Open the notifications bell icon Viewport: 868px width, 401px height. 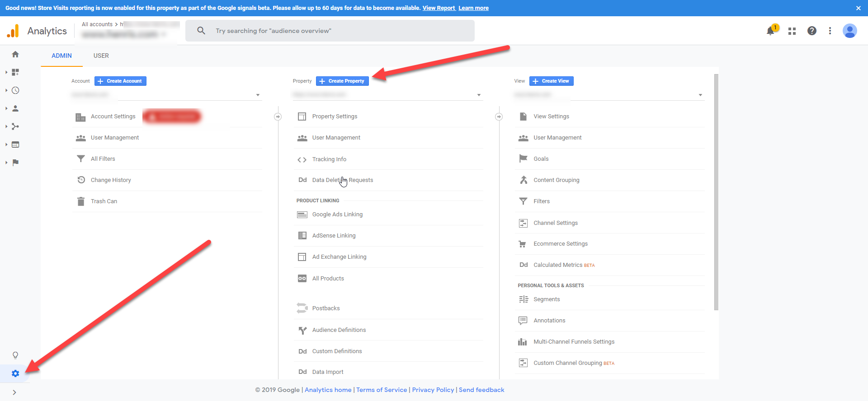[771, 31]
